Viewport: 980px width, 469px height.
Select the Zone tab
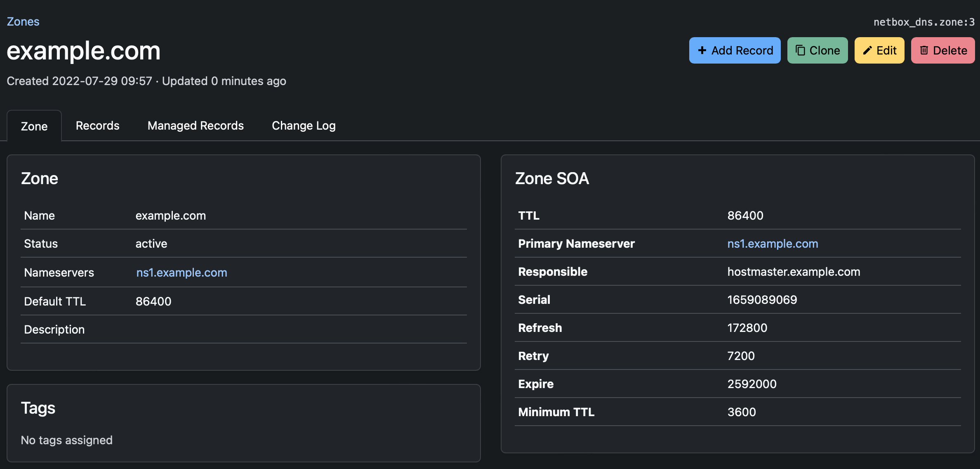(34, 126)
